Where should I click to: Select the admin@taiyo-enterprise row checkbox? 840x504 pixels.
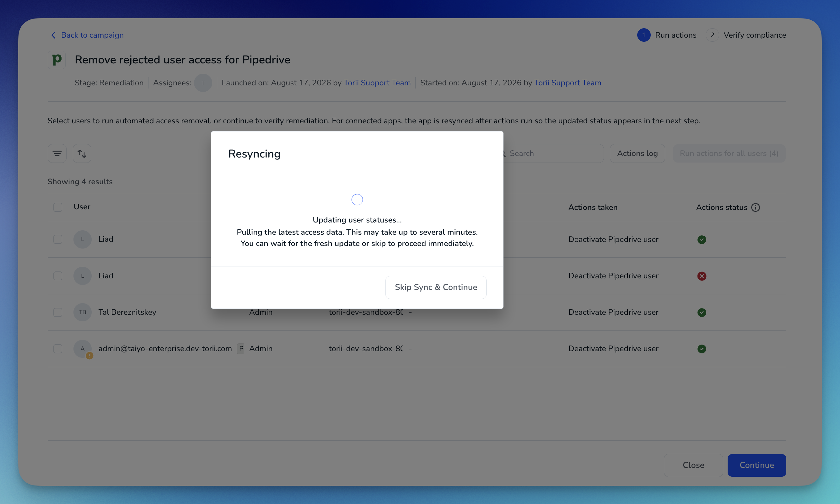point(58,349)
